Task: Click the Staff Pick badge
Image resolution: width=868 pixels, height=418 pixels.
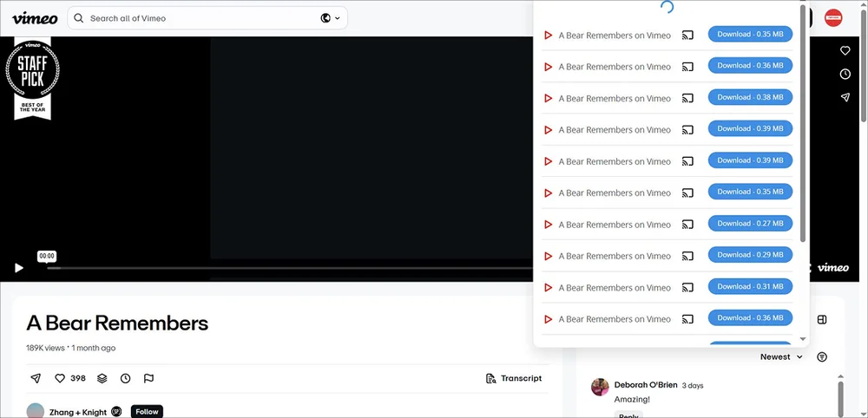Action: 33,79
